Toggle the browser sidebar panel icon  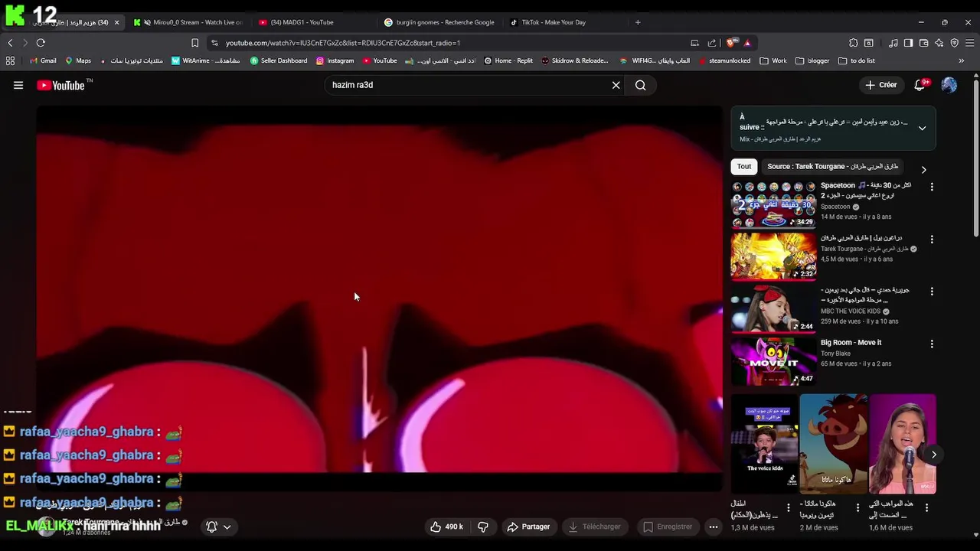tap(908, 43)
